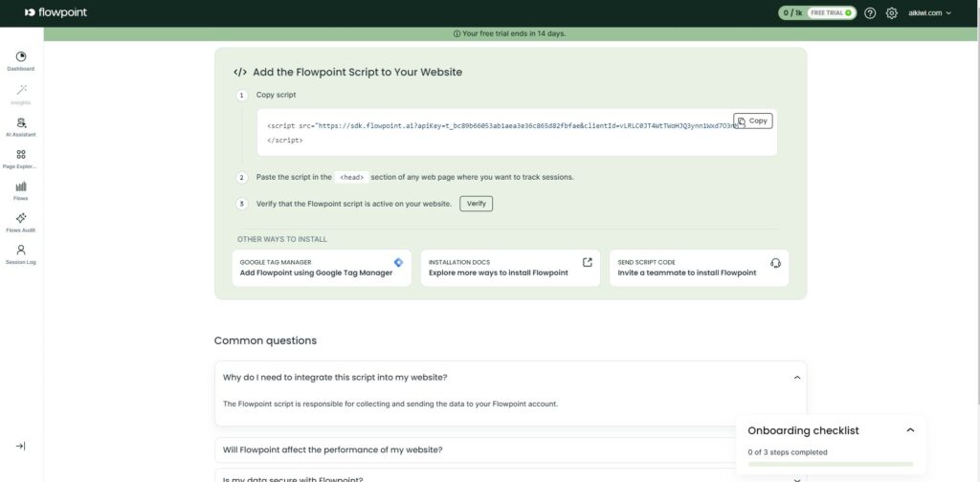
Task: Click the Flowpoint logo
Action: tap(56, 12)
